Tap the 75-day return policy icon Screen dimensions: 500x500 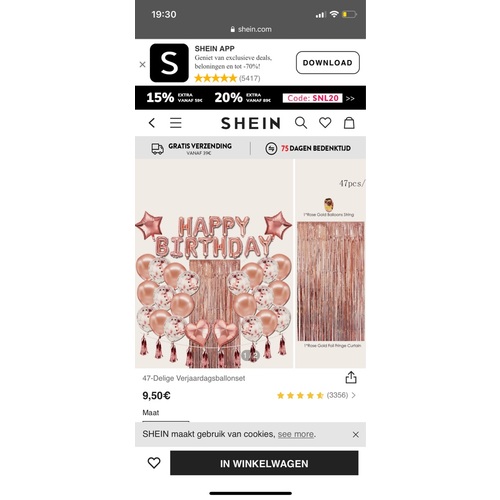pyautogui.click(x=271, y=148)
